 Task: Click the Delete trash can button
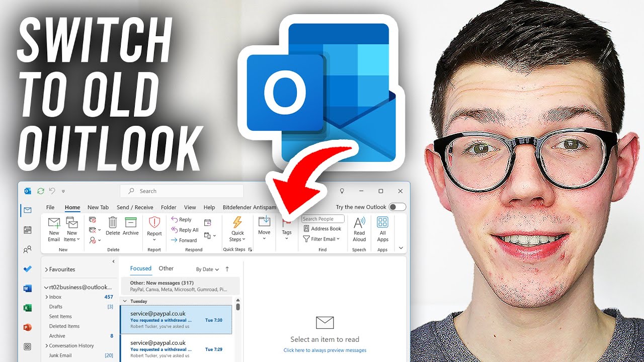pos(113,226)
